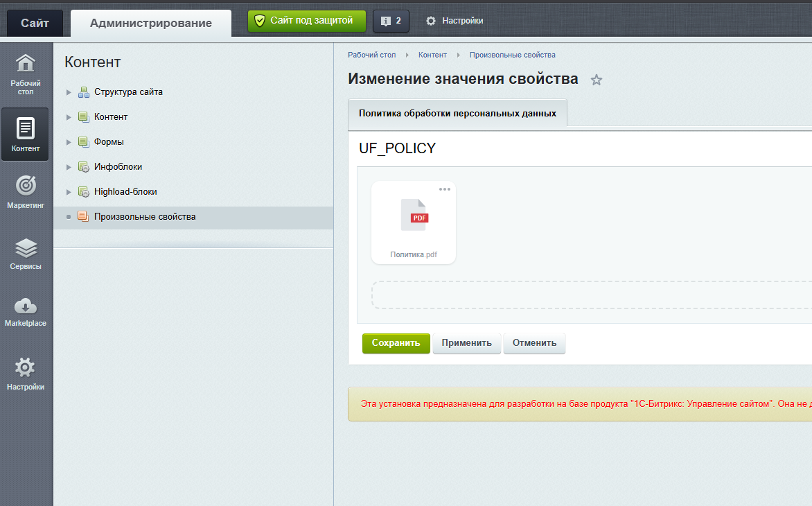Expand the Инфоблоки tree node
The width and height of the screenshot is (812, 506).
click(69, 167)
